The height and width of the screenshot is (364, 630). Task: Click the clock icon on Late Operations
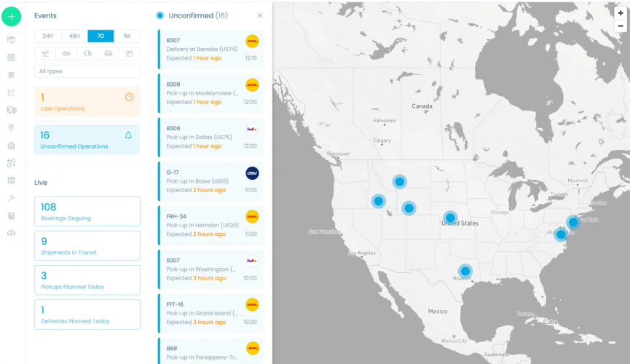[129, 97]
